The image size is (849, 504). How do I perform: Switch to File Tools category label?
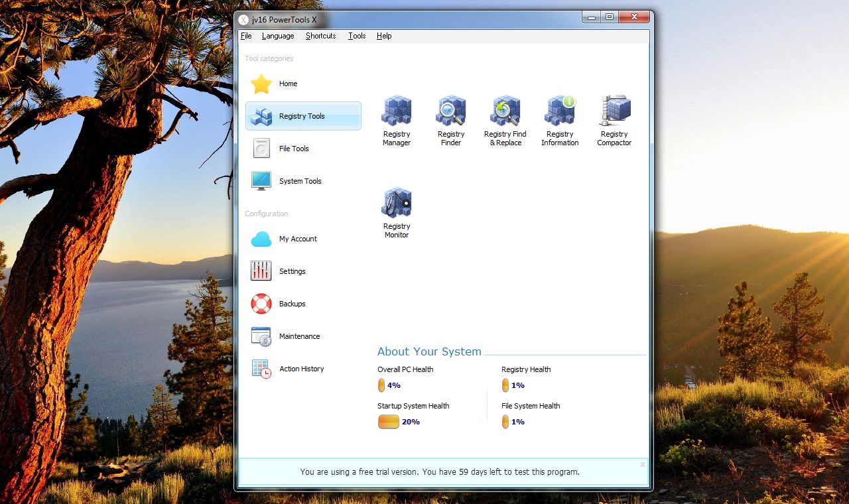pyautogui.click(x=294, y=149)
